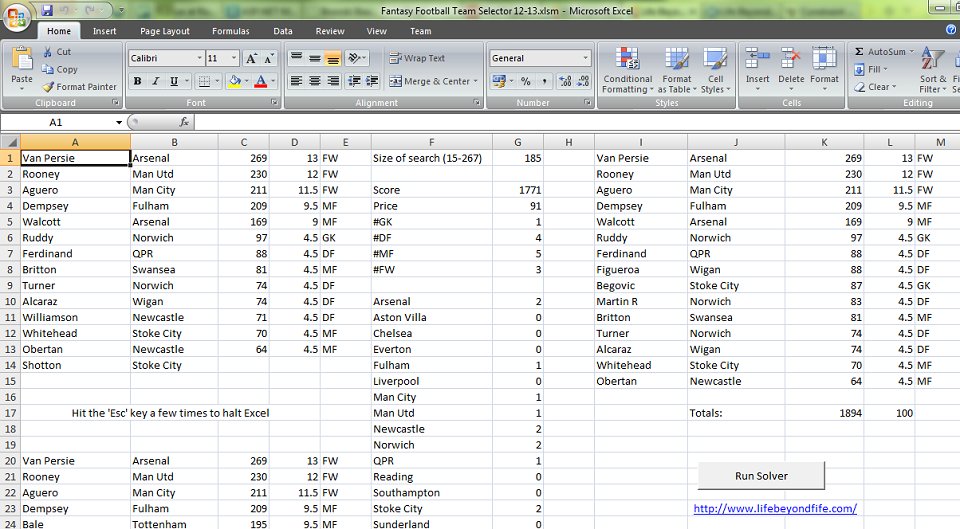The width and height of the screenshot is (960, 529).
Task: Go to the Review tab
Action: 330,31
